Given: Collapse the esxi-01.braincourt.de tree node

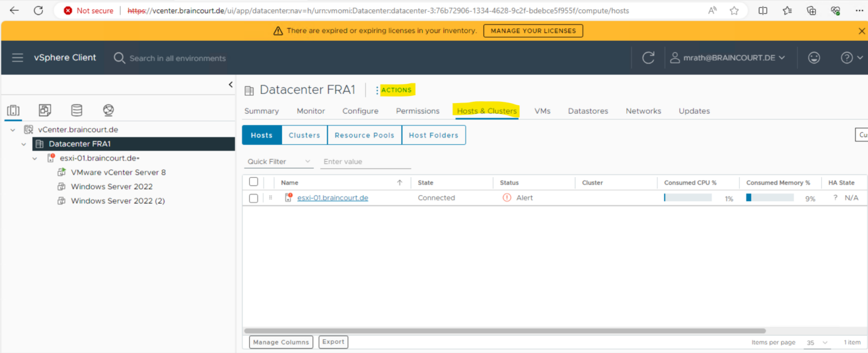Looking at the screenshot, I should click(x=35, y=158).
